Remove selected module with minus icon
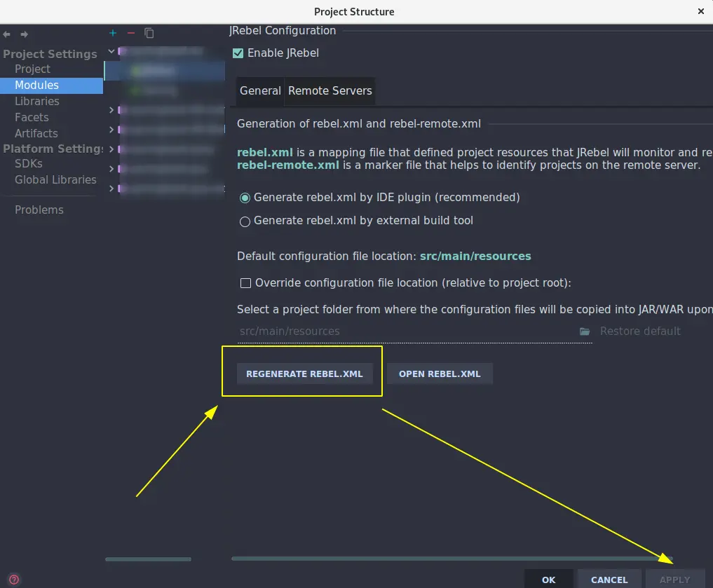This screenshot has width=713, height=588. click(131, 33)
